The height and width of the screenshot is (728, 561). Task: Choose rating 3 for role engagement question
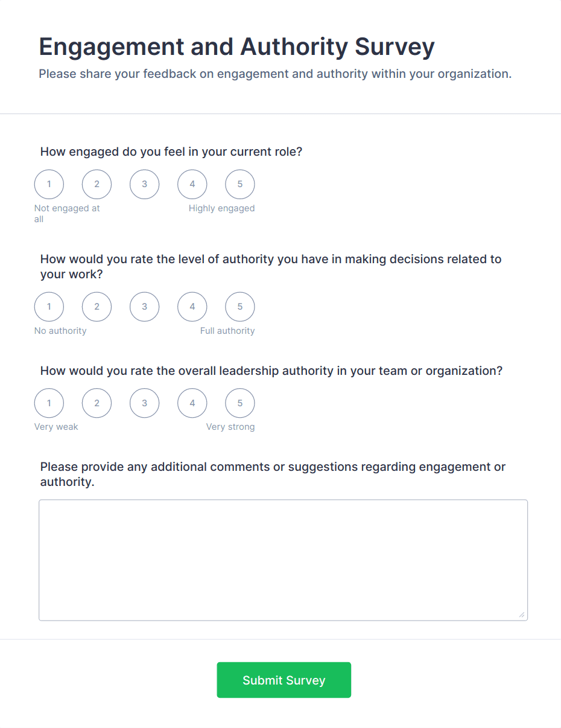pyautogui.click(x=144, y=184)
